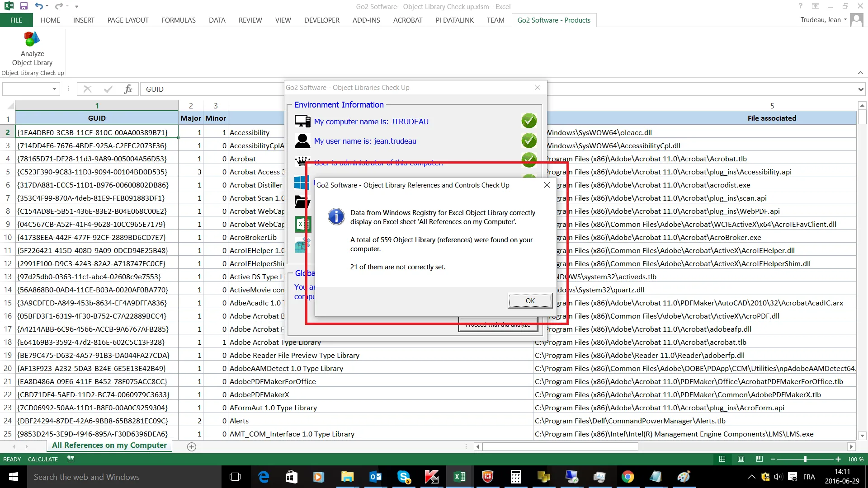
Task: Open Google Chrome from the taskbar
Action: [x=627, y=477]
